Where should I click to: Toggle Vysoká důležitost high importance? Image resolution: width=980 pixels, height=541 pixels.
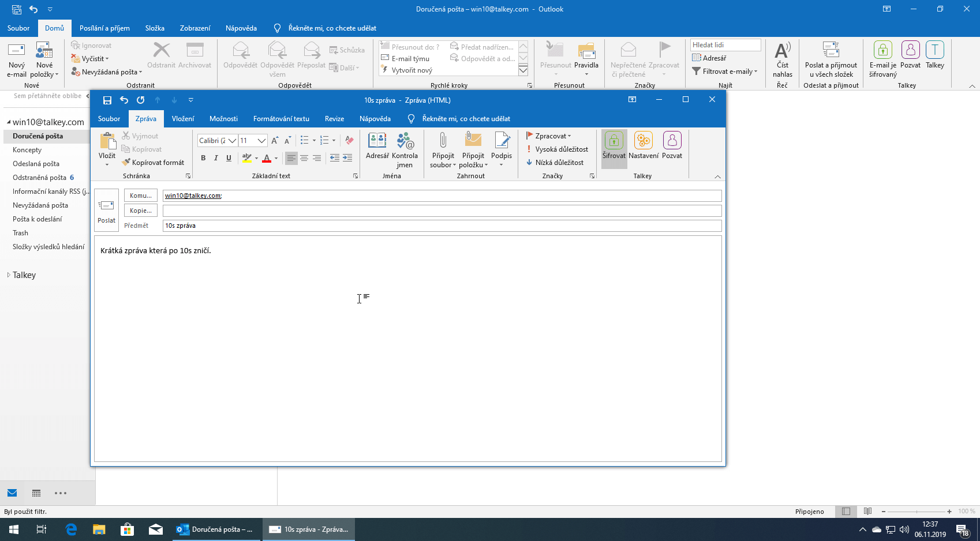(557, 149)
